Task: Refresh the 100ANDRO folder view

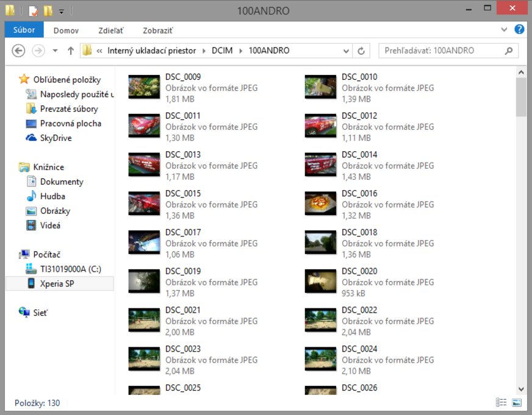Action: point(361,51)
